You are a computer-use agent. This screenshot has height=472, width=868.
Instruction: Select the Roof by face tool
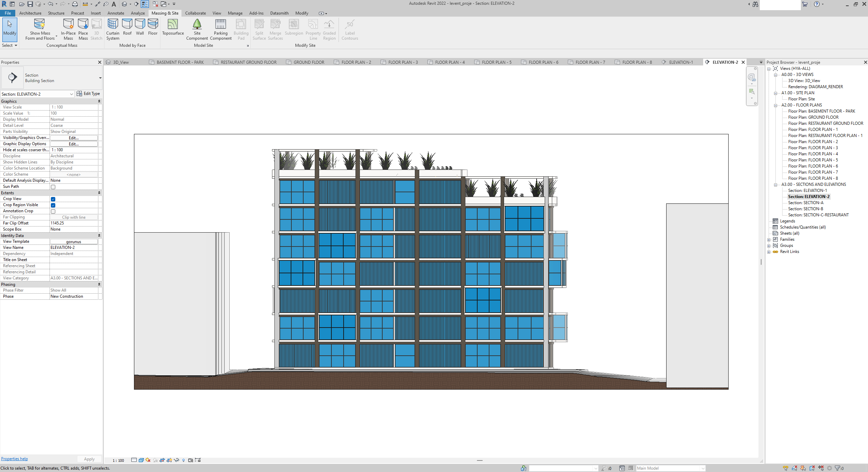tap(127, 27)
